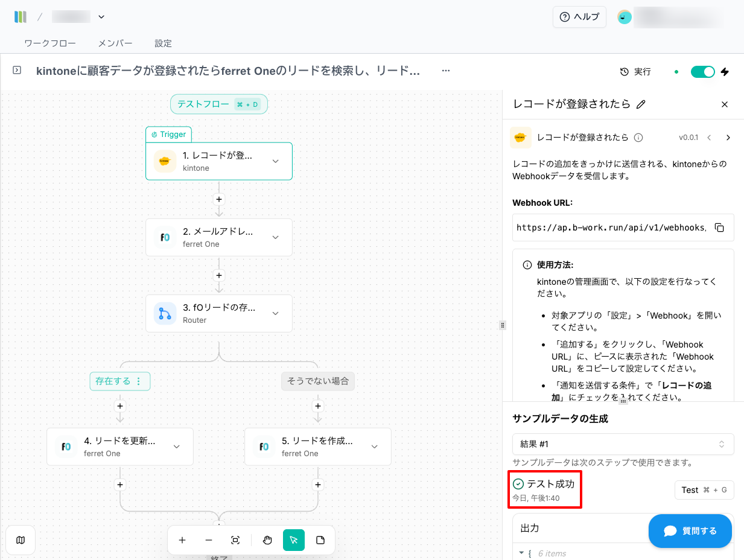
Task: Expand the kintone trigger step chevron
Action: coord(276,161)
